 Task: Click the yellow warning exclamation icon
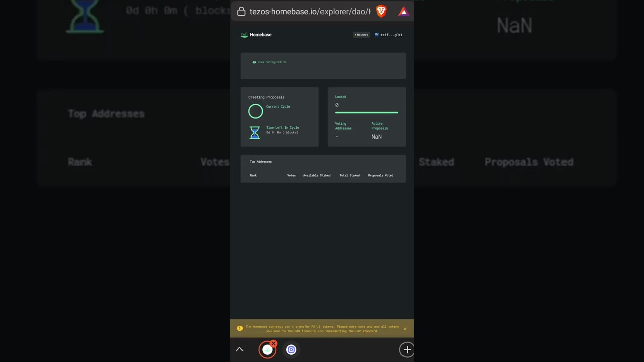240,328
